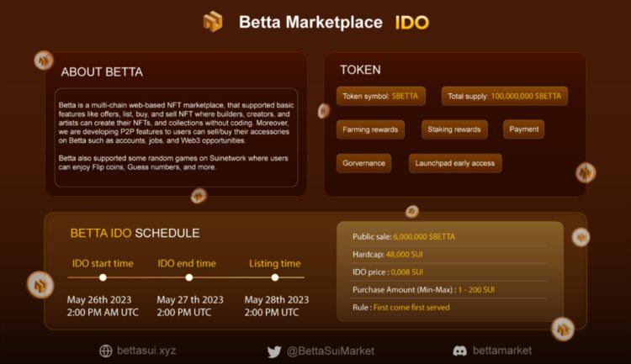The width and height of the screenshot is (631, 364).
Task: Select the Total supply tag
Action: 504,96
